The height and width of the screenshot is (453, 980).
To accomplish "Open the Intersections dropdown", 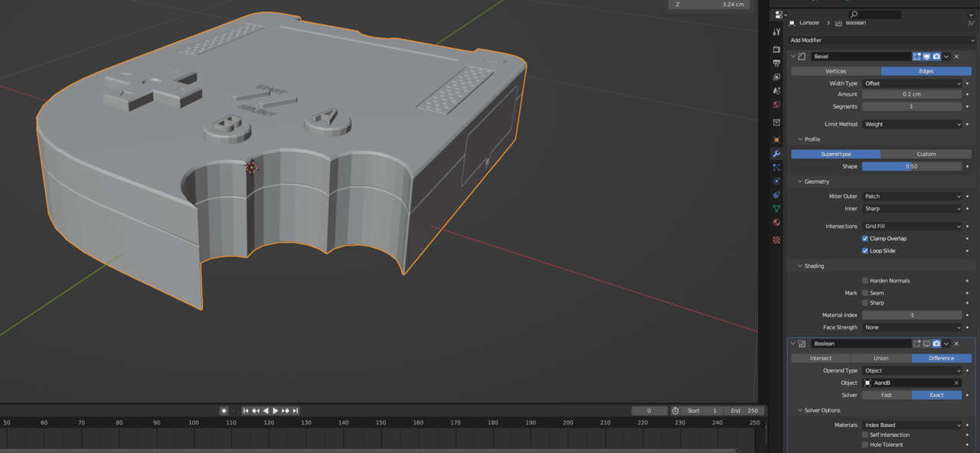I will tap(912, 226).
